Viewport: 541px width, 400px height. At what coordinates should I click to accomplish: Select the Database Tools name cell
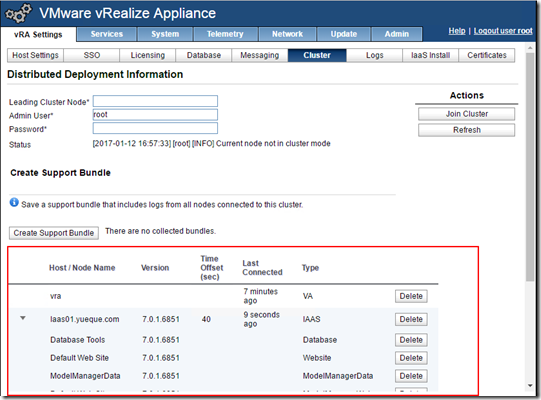click(78, 340)
